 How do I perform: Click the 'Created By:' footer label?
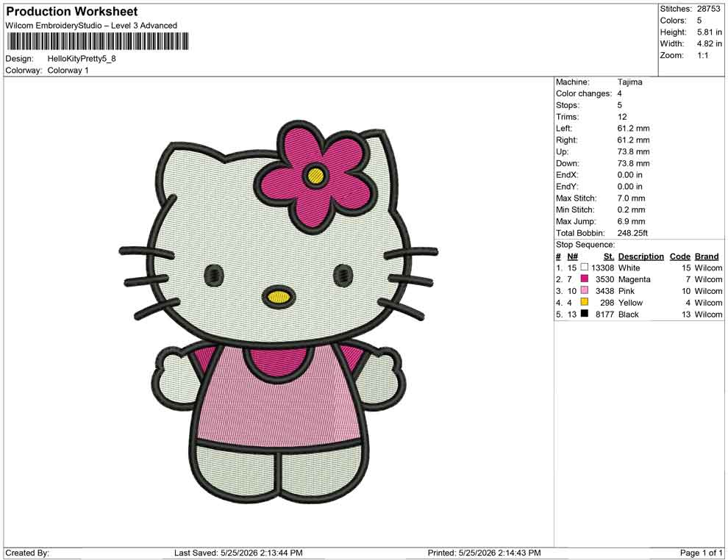(27, 553)
